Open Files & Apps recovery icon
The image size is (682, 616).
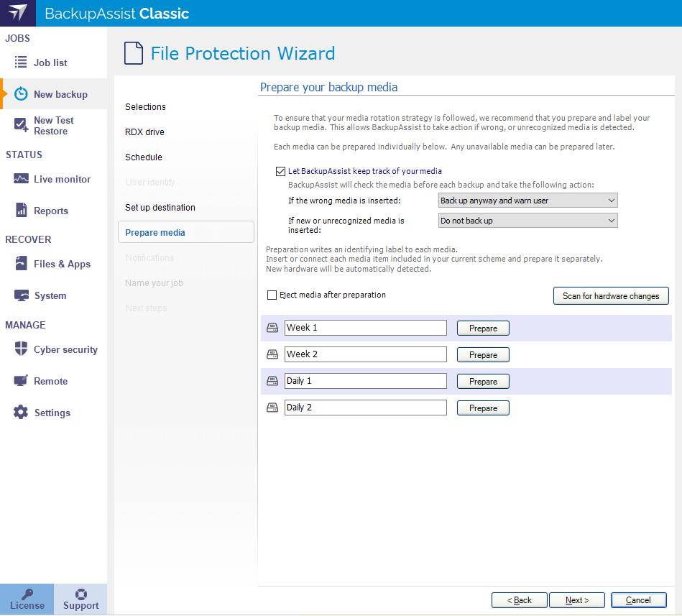(21, 264)
